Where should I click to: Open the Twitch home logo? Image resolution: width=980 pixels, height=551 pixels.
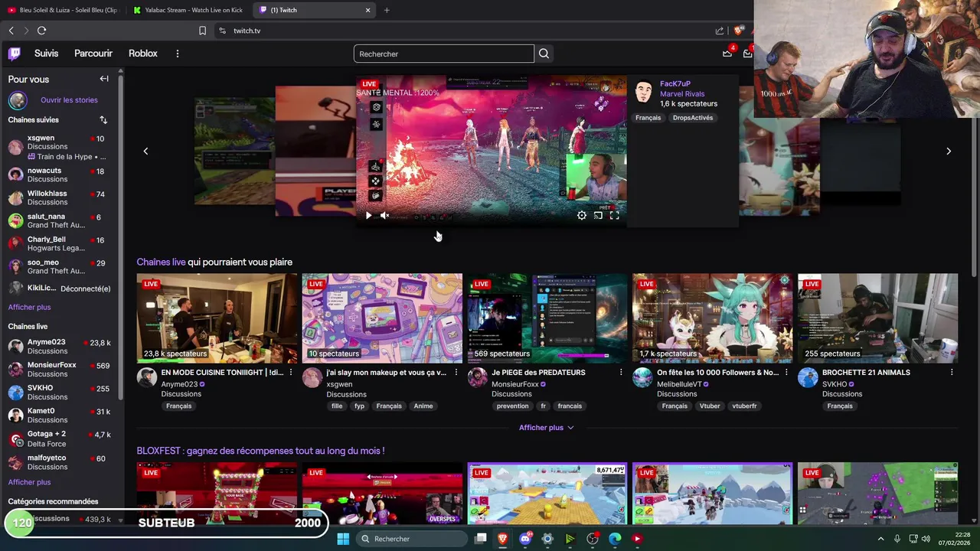[x=15, y=54]
